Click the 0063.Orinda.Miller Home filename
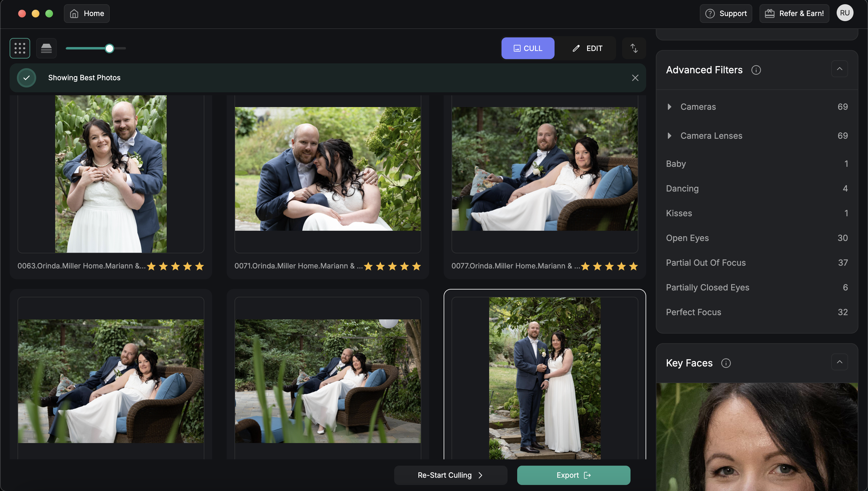The height and width of the screenshot is (491, 868). [82, 266]
